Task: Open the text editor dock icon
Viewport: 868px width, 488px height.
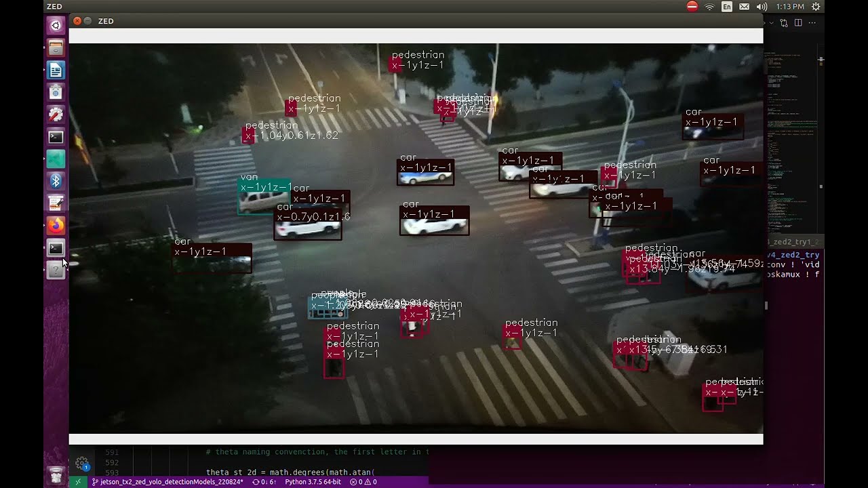Action: coord(56,203)
